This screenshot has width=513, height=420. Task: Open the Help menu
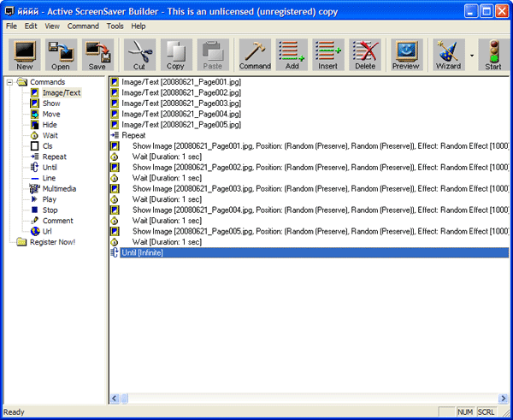139,27
